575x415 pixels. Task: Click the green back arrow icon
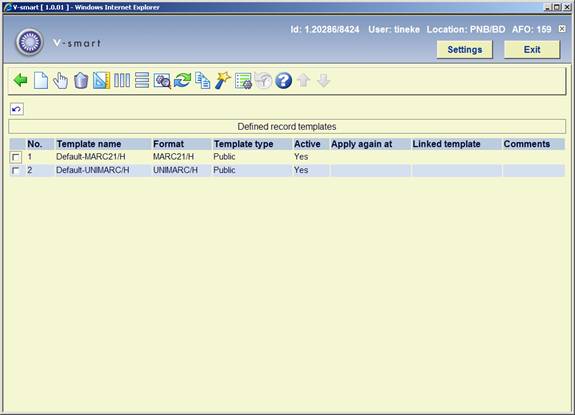[20, 80]
